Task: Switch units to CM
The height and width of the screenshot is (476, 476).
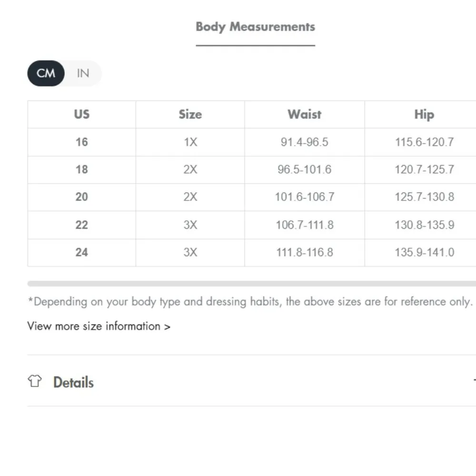Action: [46, 73]
